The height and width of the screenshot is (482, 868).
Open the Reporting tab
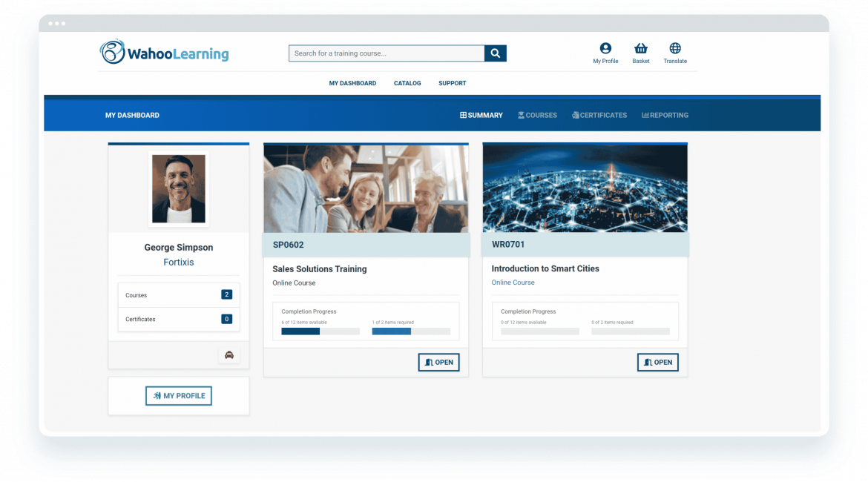tap(665, 116)
